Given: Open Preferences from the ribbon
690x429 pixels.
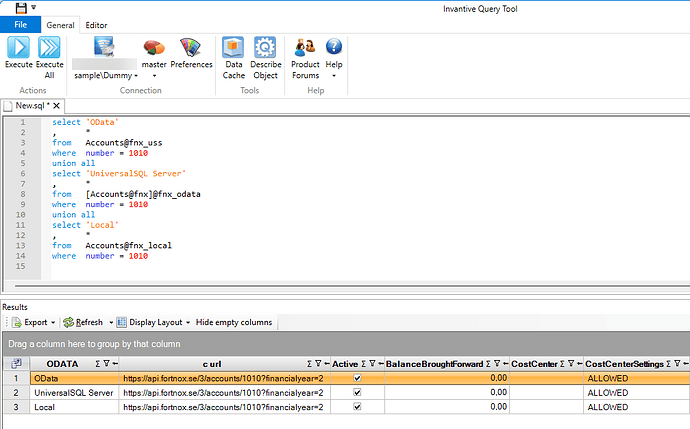Looking at the screenshot, I should pyautogui.click(x=191, y=48).
